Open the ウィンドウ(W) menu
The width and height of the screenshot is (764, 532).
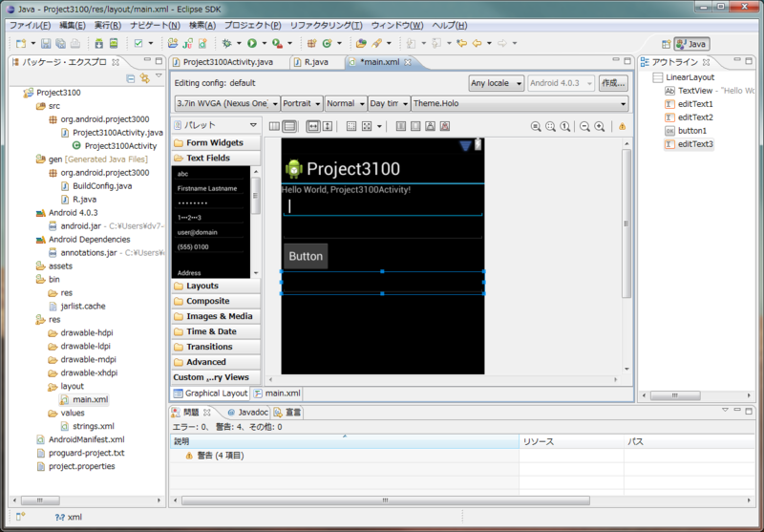[x=397, y=26]
